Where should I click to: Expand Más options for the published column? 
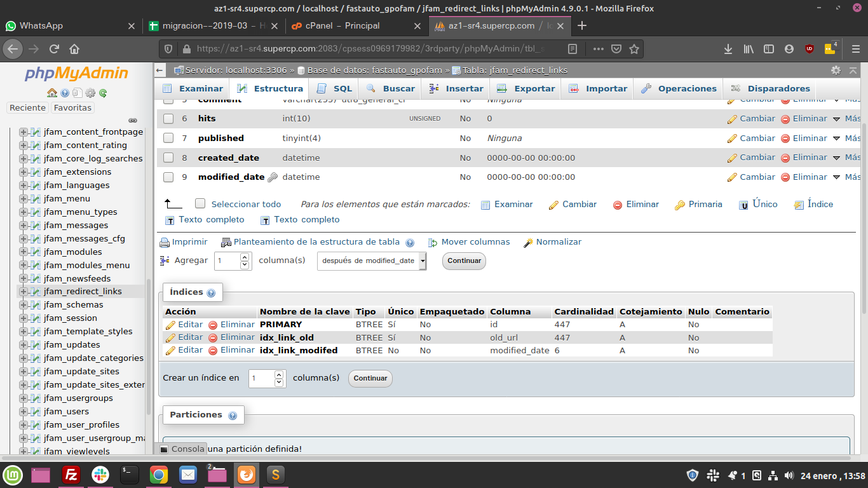pos(846,139)
